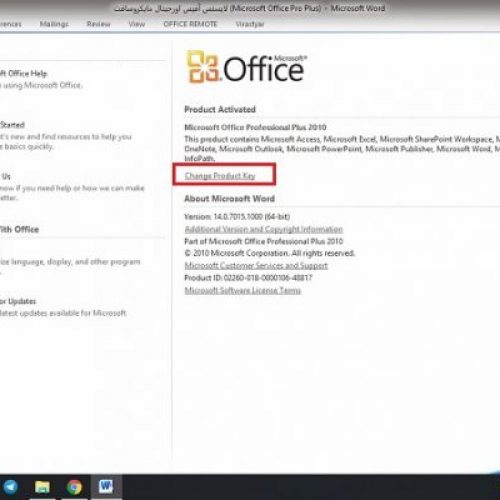Screen dimensions: 500x500
Task: Switch to the Word taskbar icon
Action: pyautogui.click(x=106, y=487)
